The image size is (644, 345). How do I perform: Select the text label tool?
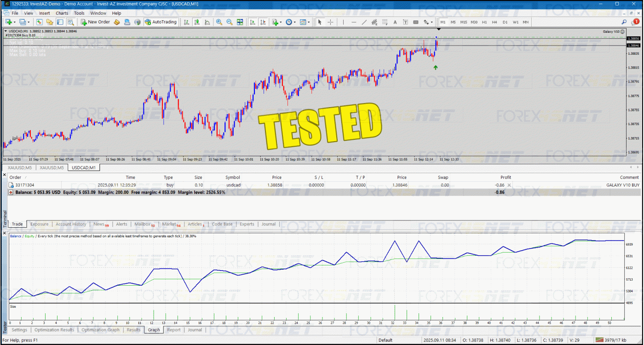[x=405, y=22]
